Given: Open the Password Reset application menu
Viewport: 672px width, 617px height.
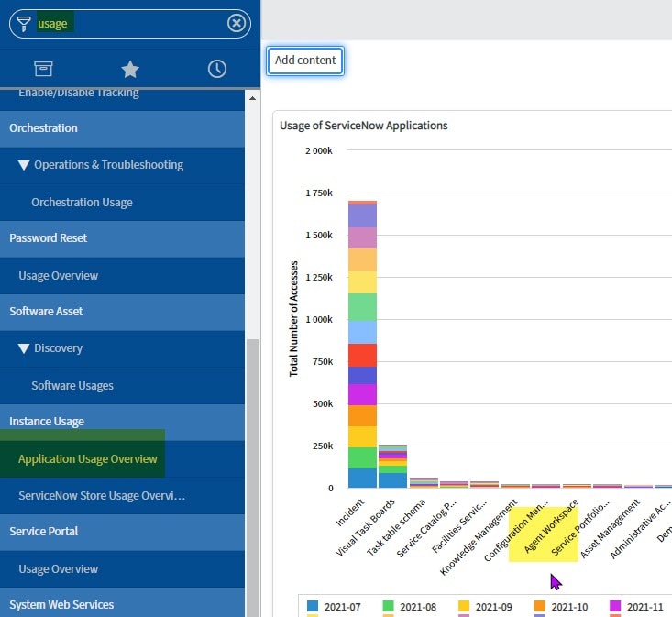Looking at the screenshot, I should point(122,238).
